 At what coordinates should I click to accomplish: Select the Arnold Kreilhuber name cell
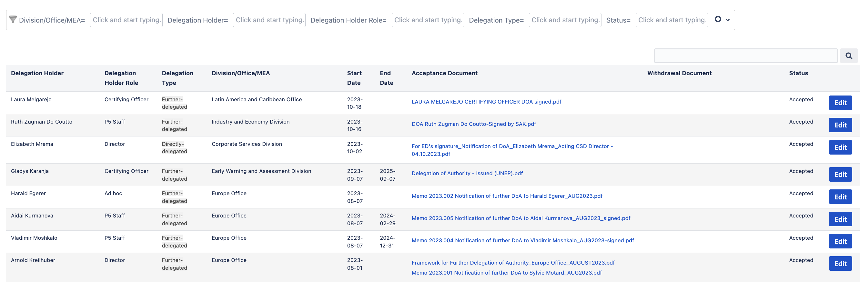point(33,260)
